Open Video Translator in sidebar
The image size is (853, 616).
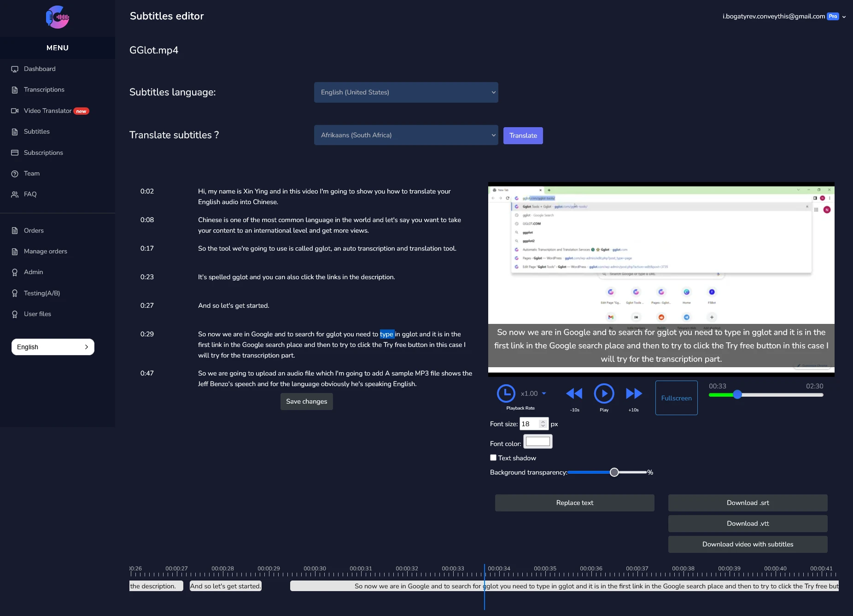[48, 111]
